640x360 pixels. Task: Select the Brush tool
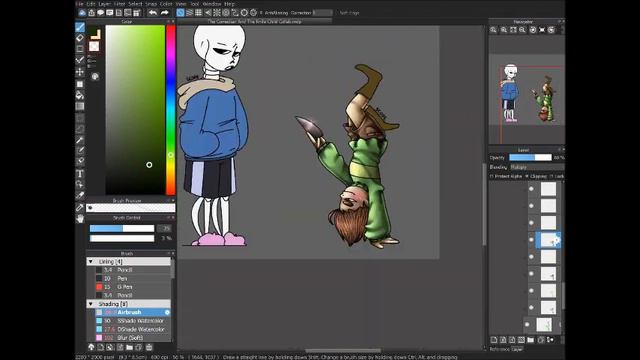80,27
